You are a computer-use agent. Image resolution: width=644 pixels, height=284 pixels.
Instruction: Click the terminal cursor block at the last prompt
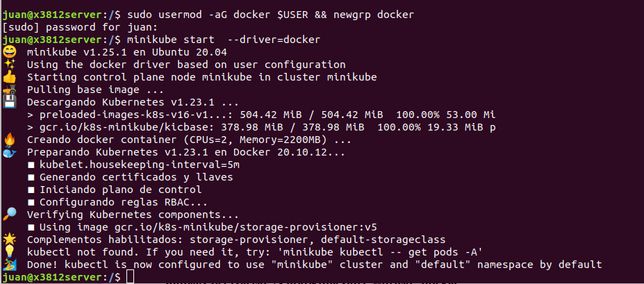131,277
